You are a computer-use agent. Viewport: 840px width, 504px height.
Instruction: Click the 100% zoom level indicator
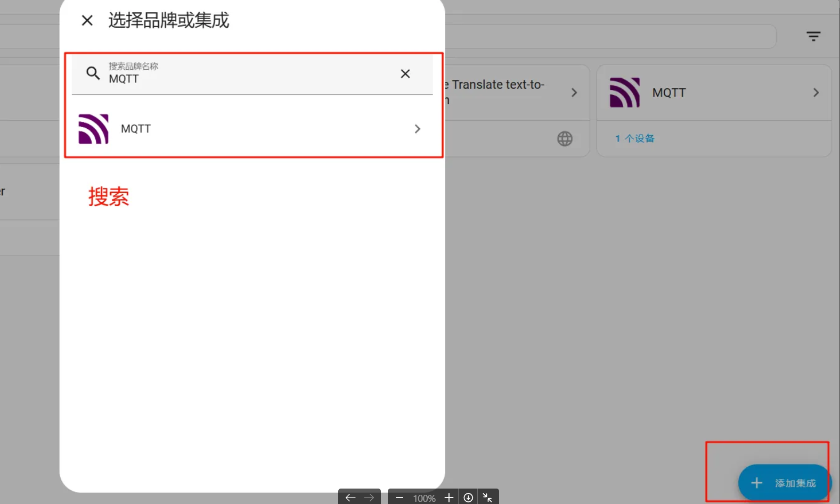pos(424,498)
